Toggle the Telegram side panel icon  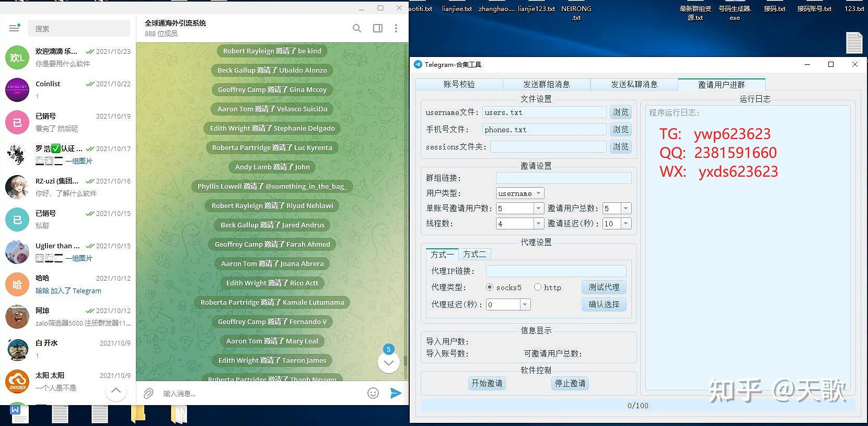point(378,28)
